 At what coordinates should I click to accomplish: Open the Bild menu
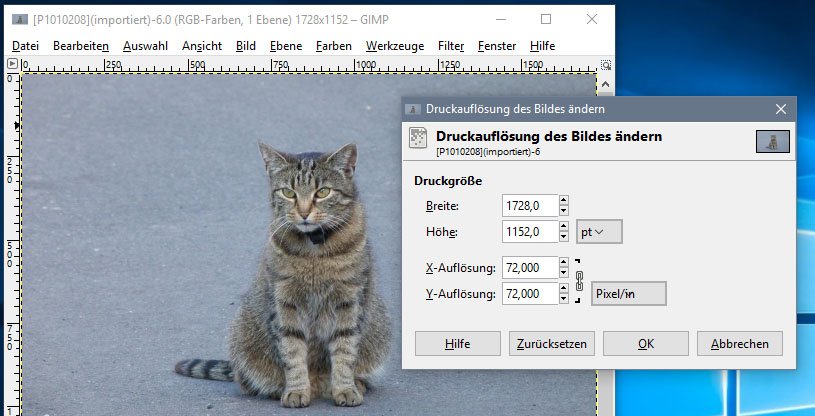click(245, 46)
